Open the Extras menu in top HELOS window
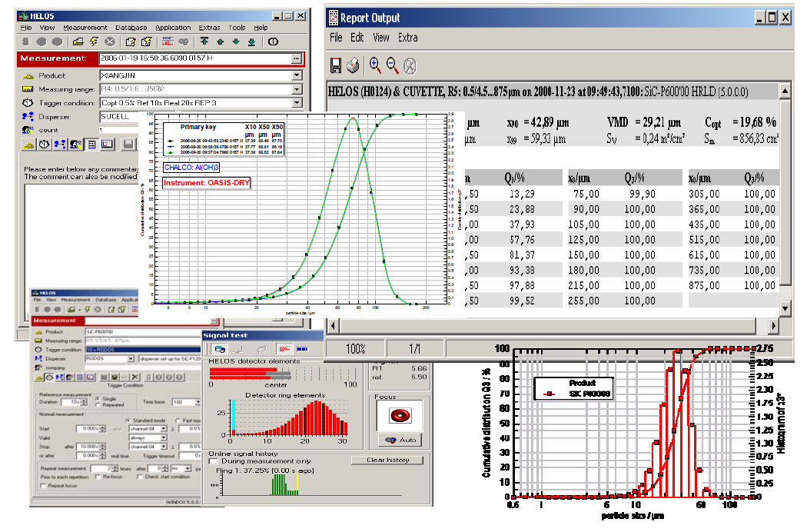 click(x=210, y=28)
